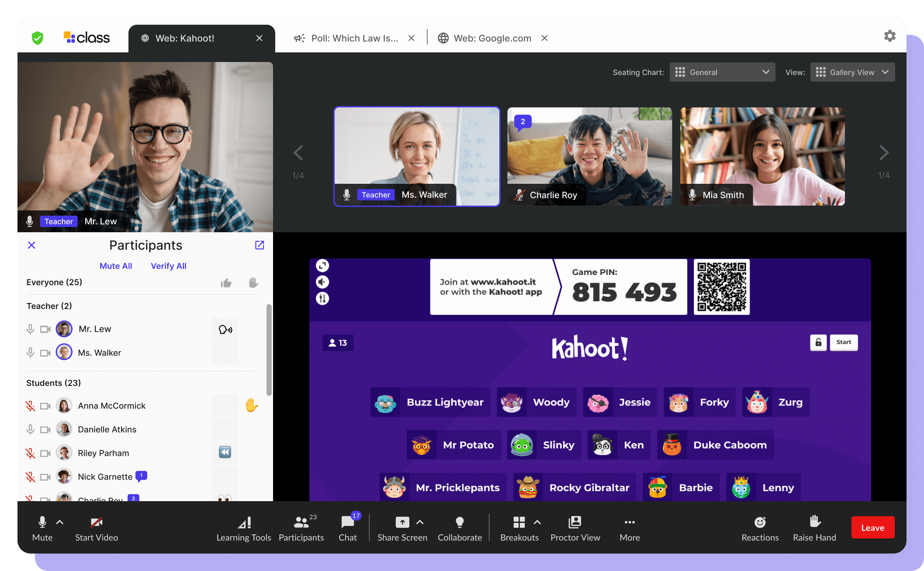
Task: Open the More options menu
Action: [630, 528]
